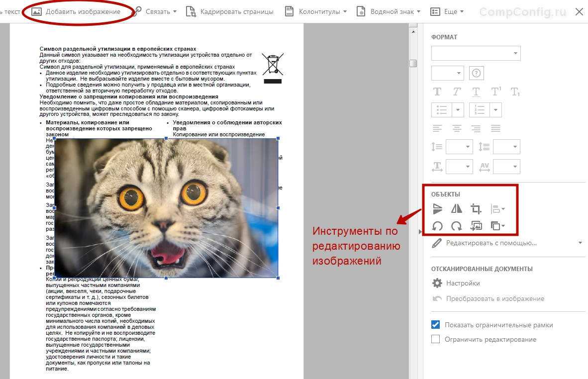588x379 pixels.
Task: Justify text alignment icon
Action: pos(496,129)
